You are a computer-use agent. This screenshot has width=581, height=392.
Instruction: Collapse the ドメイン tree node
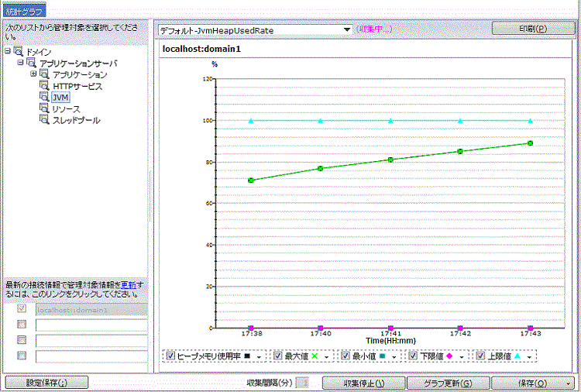click(x=7, y=51)
